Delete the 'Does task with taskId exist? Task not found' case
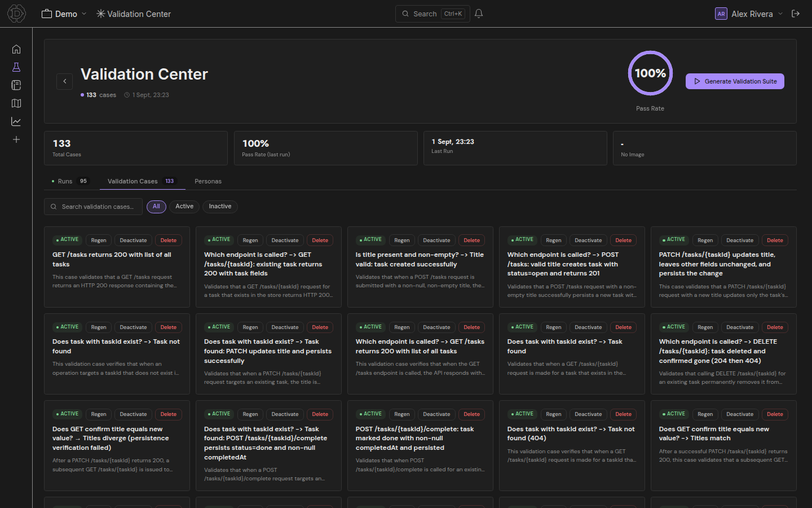 click(x=168, y=327)
